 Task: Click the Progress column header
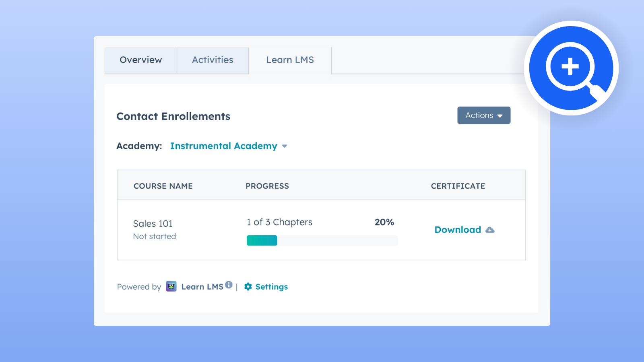tap(267, 186)
